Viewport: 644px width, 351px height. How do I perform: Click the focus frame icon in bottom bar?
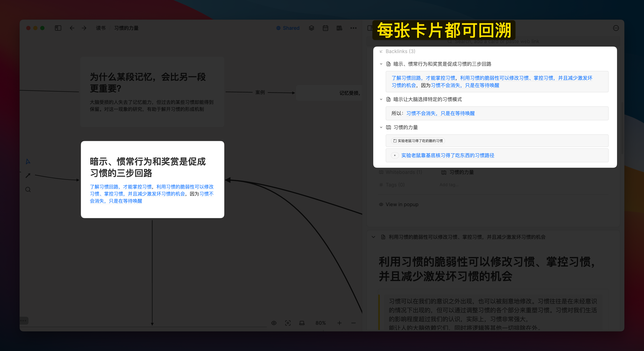pos(288,323)
